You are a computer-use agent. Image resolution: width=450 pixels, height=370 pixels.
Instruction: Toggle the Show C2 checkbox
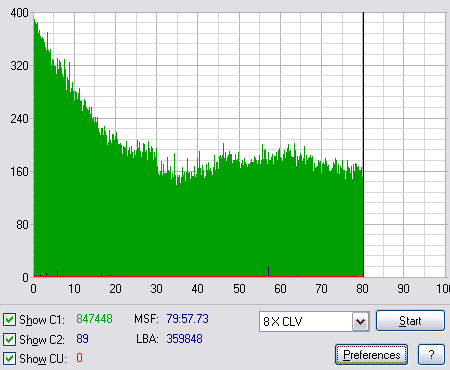point(9,339)
